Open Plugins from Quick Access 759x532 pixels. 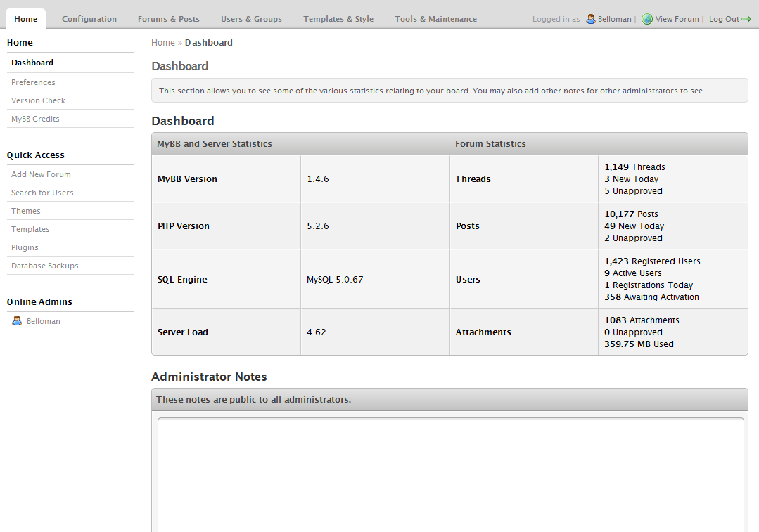point(25,247)
